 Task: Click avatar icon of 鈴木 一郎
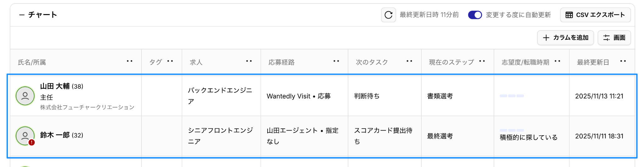tap(25, 136)
